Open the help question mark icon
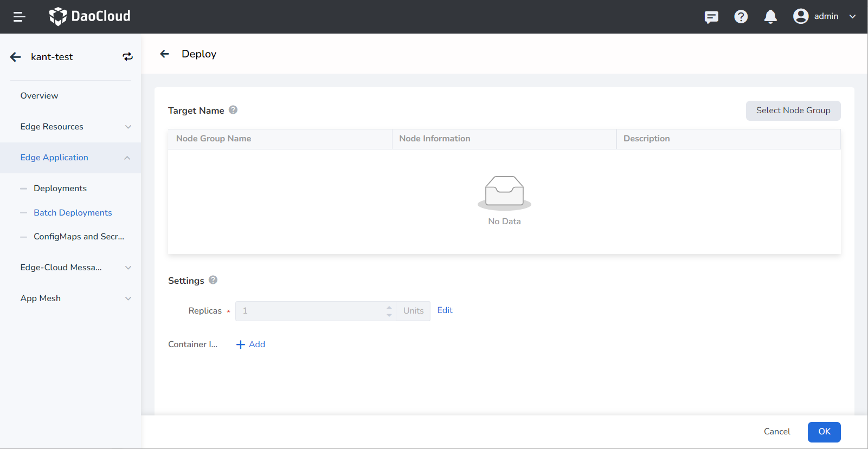Viewport: 868px width, 449px height. (x=741, y=17)
